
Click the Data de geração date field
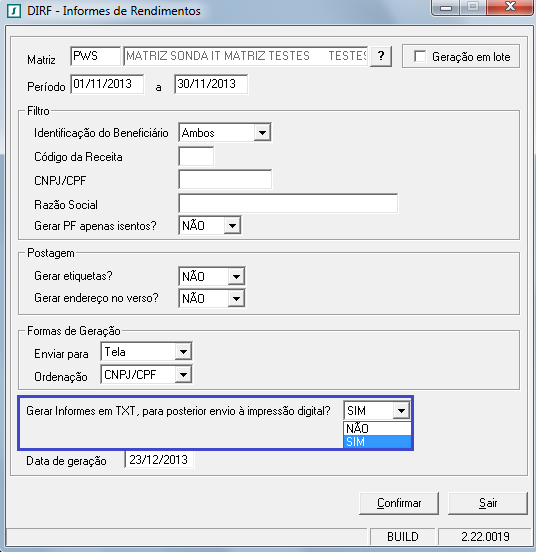click(159, 460)
